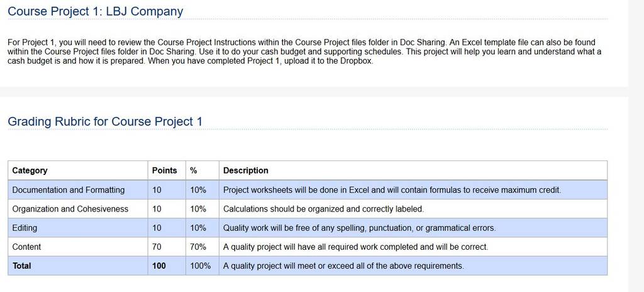Click the 100% total percentage cell
This screenshot has height=292, width=644.
pos(200,266)
